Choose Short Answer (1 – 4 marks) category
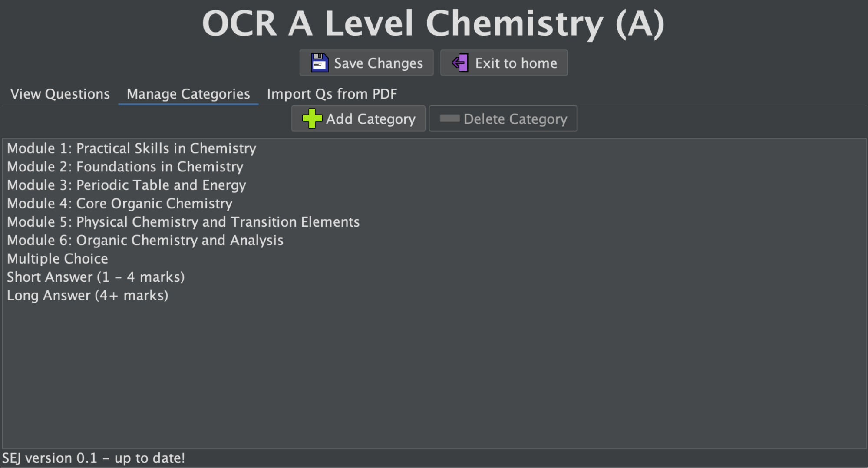 pos(96,277)
